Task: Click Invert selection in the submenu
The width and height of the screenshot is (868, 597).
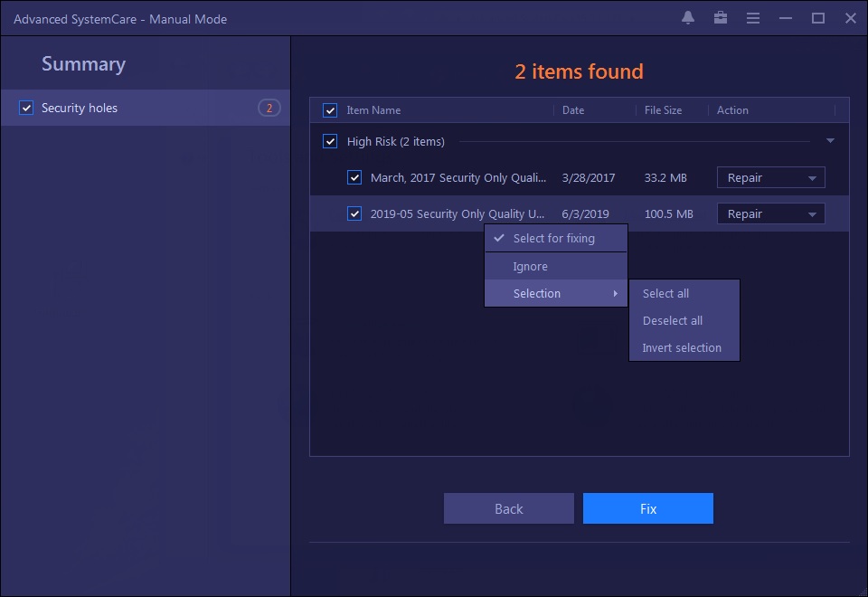Action: 684,347
